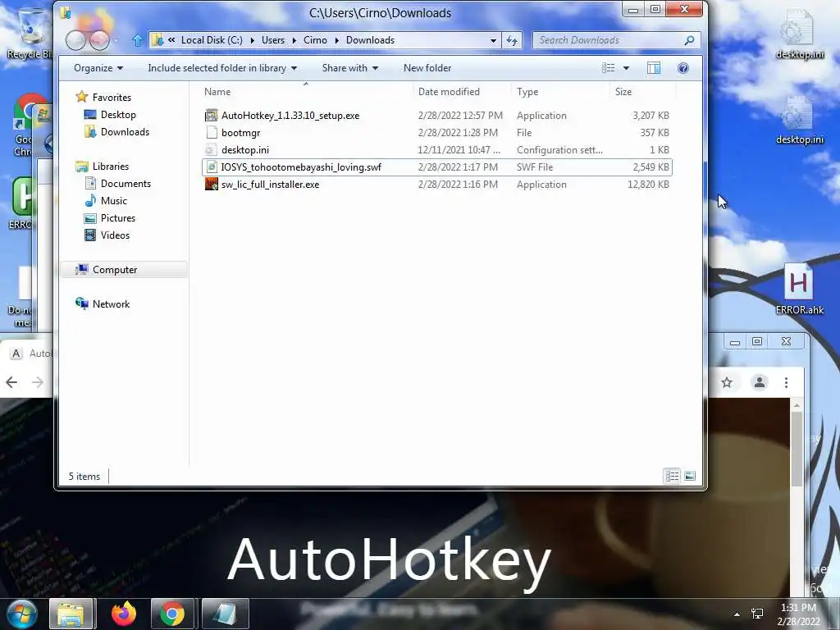Click the Explorer Forward navigation button
840x630 pixels.
99,39
